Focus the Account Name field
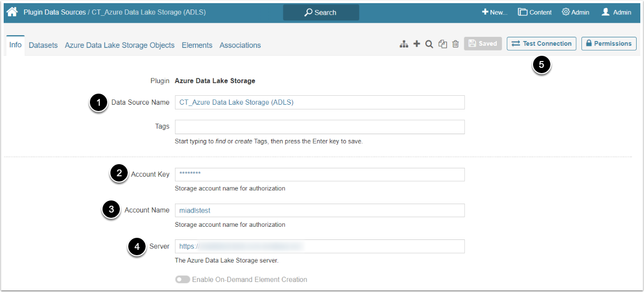This screenshot has height=292, width=644. tap(320, 210)
